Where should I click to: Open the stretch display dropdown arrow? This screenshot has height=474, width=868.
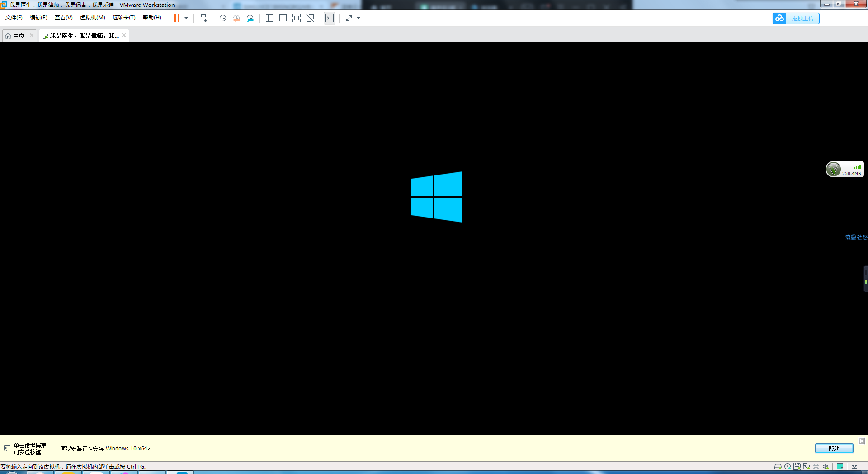(x=359, y=18)
